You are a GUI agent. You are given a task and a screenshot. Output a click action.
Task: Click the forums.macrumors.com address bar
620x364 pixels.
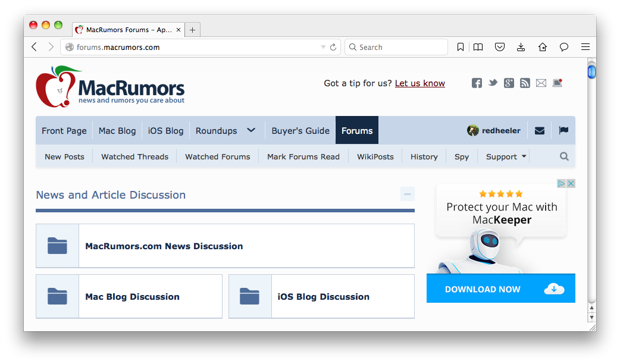[200, 47]
